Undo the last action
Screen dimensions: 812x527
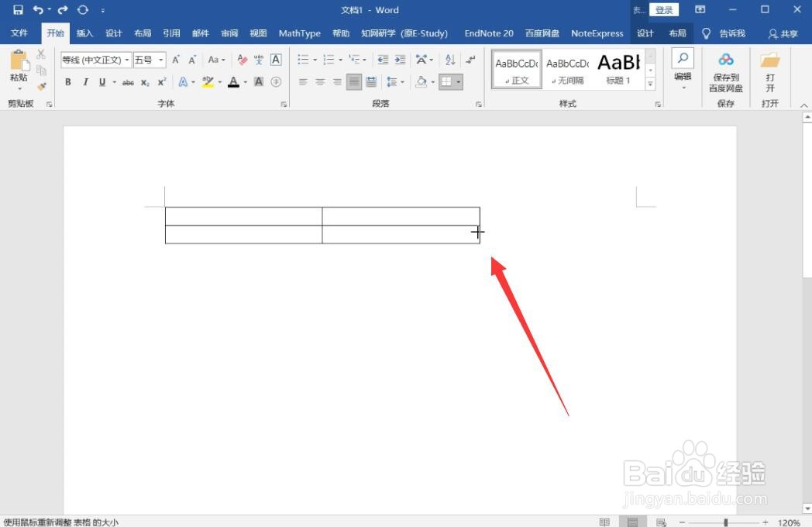point(38,10)
